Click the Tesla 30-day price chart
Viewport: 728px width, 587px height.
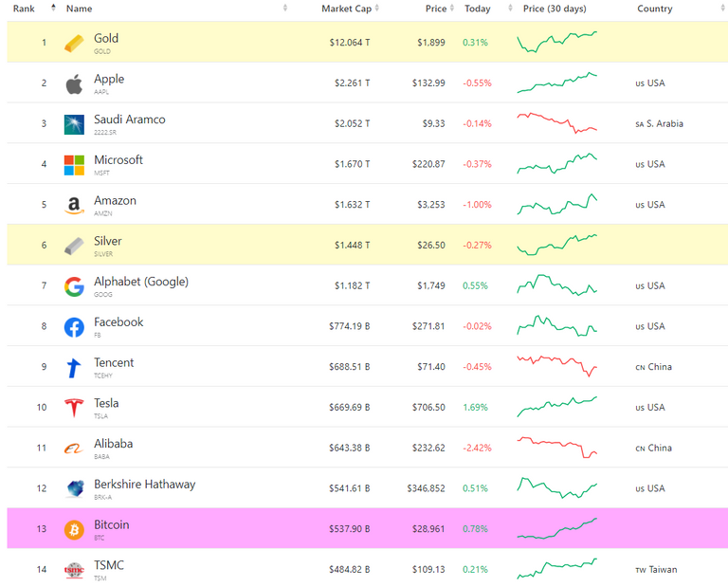point(557,407)
